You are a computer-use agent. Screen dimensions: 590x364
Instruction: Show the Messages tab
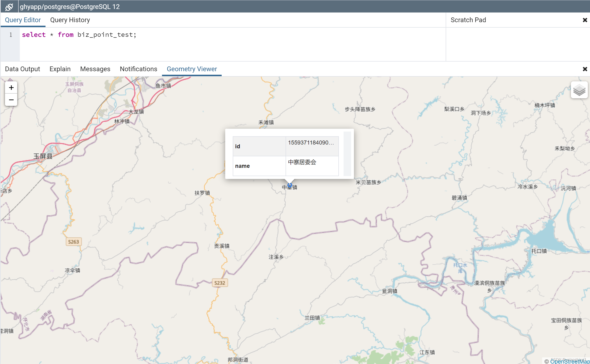click(95, 69)
